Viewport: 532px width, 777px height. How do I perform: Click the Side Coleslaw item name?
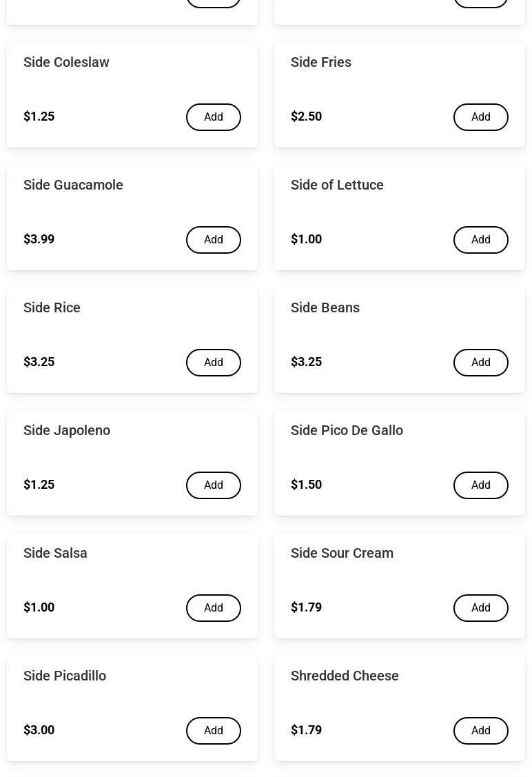click(66, 62)
